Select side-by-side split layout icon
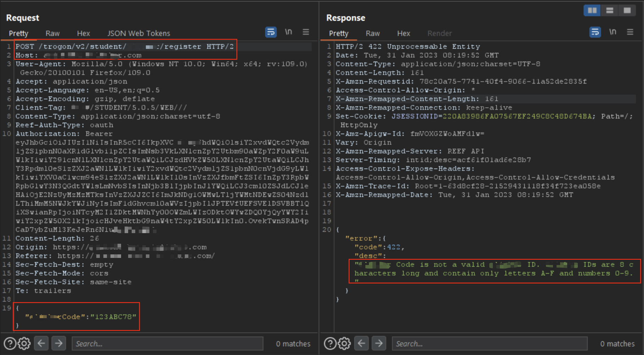The image size is (644, 355). click(592, 10)
